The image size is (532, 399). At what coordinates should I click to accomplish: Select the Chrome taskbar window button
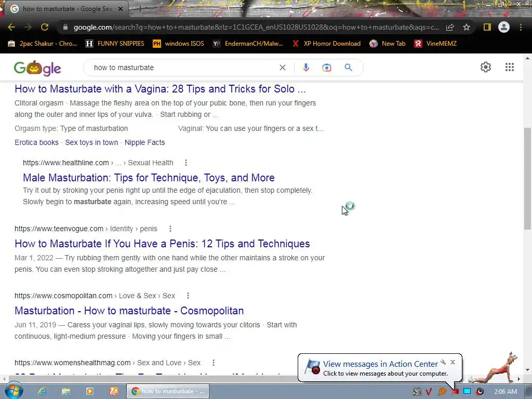[168, 391]
